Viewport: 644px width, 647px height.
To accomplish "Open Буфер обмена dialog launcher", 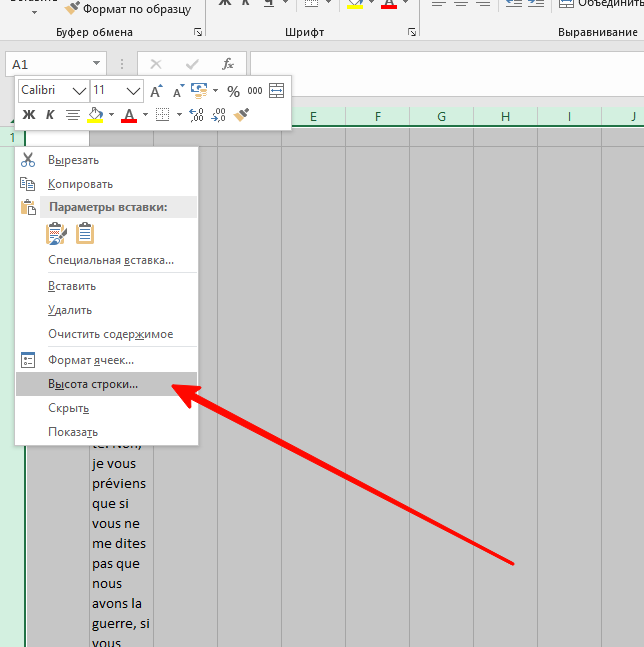I will 198,32.
